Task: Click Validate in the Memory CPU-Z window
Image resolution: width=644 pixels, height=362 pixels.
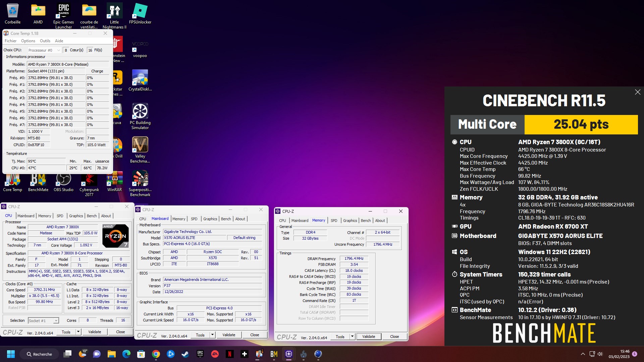Action: point(369,337)
